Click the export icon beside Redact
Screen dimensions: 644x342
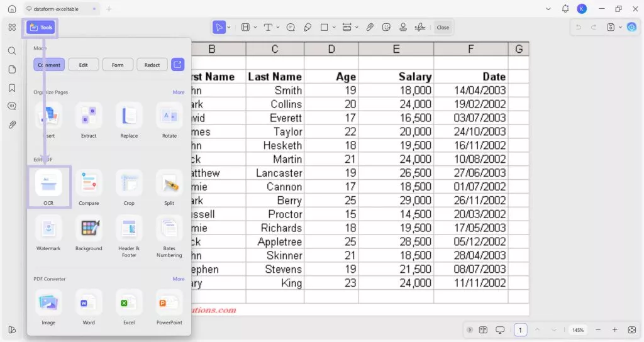coord(177,65)
